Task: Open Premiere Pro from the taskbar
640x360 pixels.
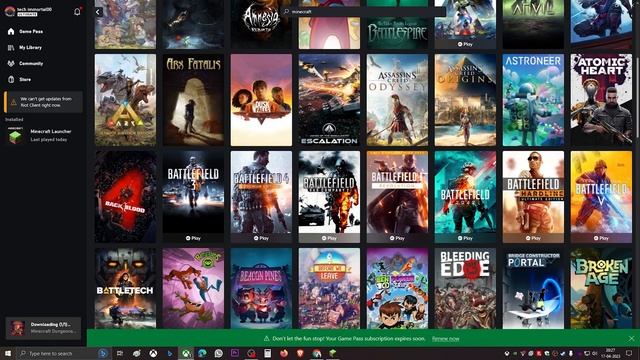Action: point(235,353)
